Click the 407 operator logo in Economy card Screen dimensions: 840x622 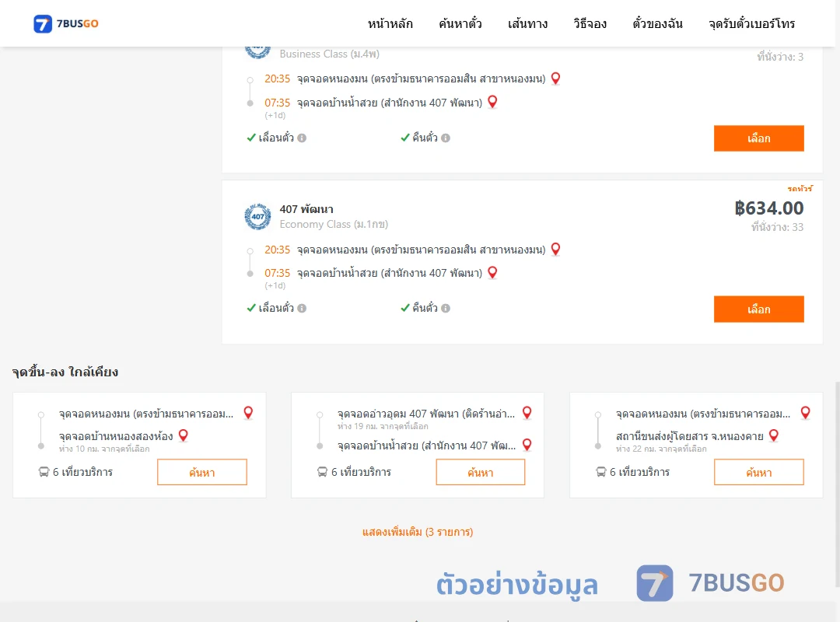coord(257,216)
